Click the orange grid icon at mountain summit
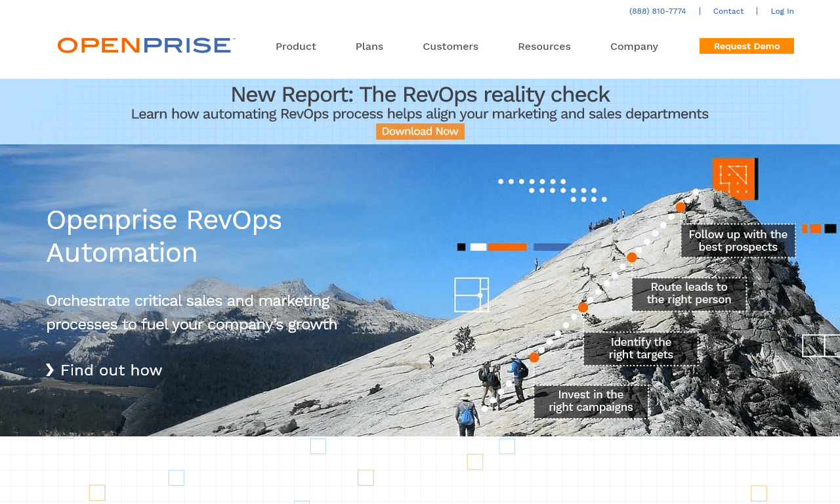 pos(735,178)
